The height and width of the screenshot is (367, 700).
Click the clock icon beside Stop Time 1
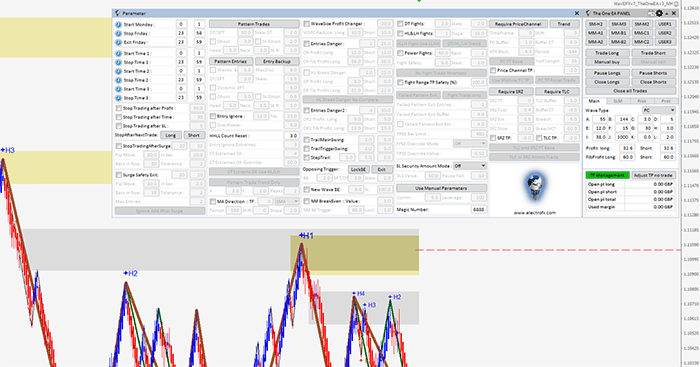(118, 62)
